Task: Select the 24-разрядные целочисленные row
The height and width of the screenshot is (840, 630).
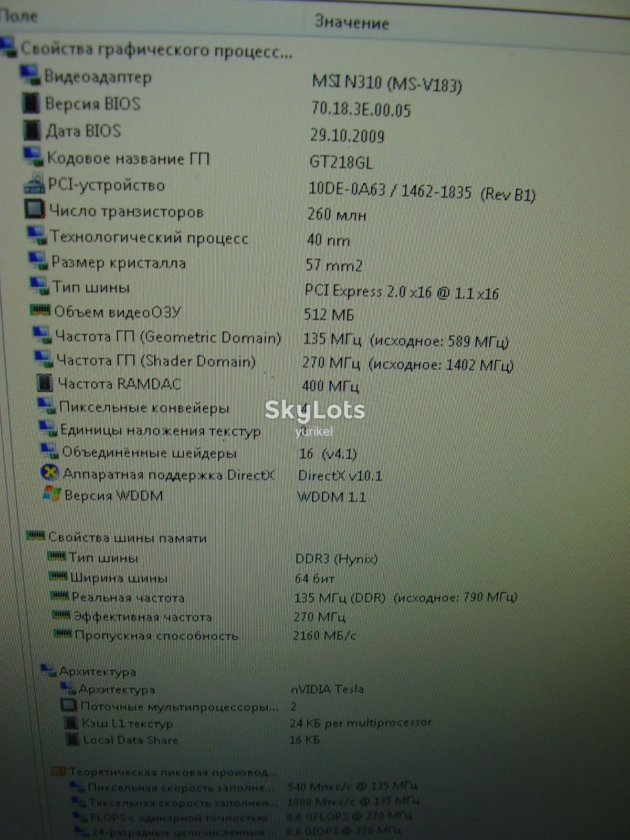Action: coord(238,831)
